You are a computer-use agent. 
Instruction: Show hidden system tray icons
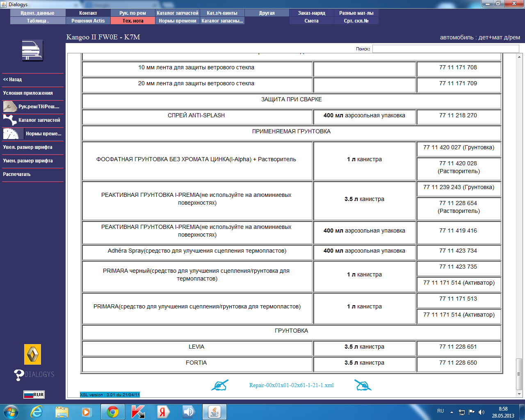pos(452,412)
